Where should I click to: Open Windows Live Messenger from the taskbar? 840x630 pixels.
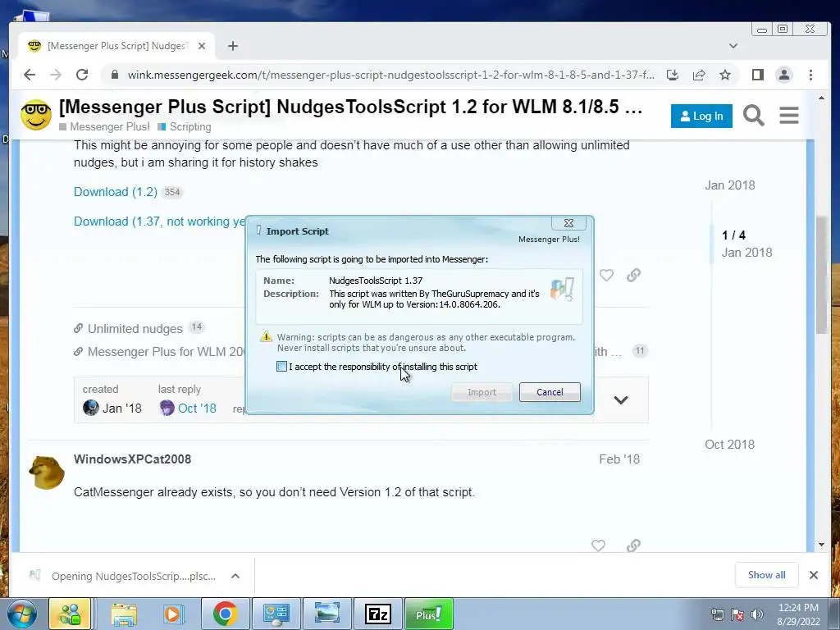[70, 614]
